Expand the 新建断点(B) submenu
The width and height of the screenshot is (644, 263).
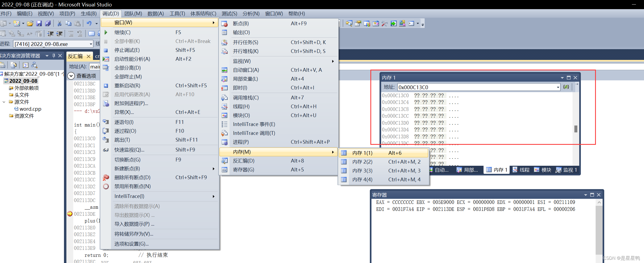160,169
